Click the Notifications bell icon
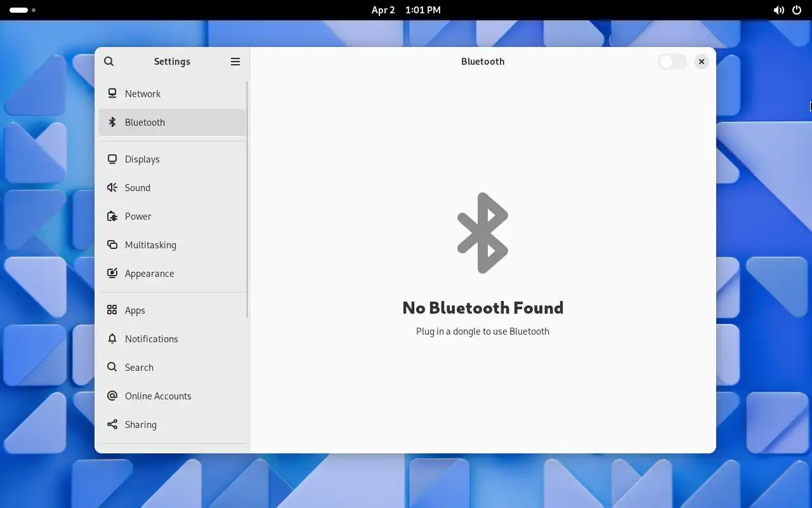 [x=112, y=338]
